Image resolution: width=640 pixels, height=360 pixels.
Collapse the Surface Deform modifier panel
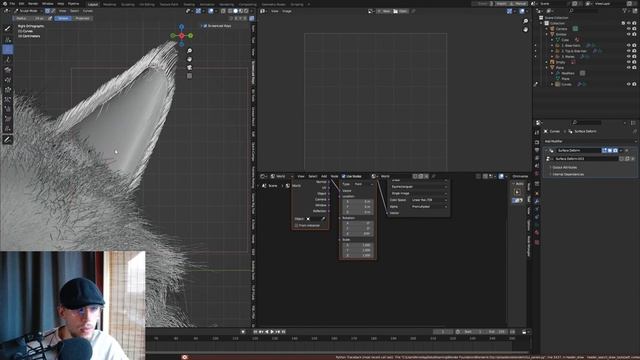[x=547, y=151]
